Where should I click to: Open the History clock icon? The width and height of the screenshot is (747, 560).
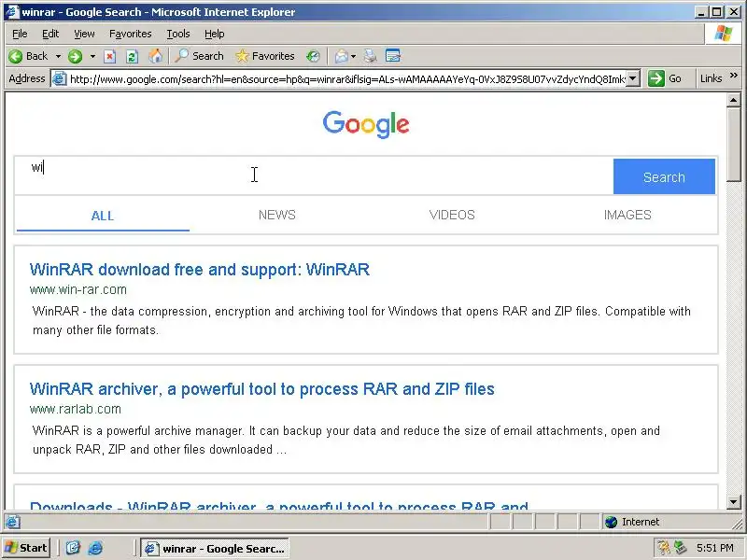tap(313, 56)
